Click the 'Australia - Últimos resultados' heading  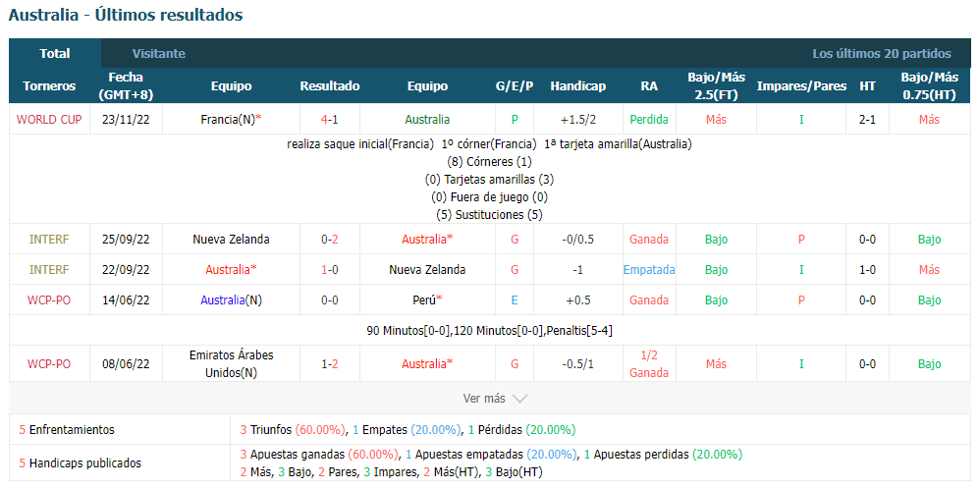pyautogui.click(x=126, y=15)
